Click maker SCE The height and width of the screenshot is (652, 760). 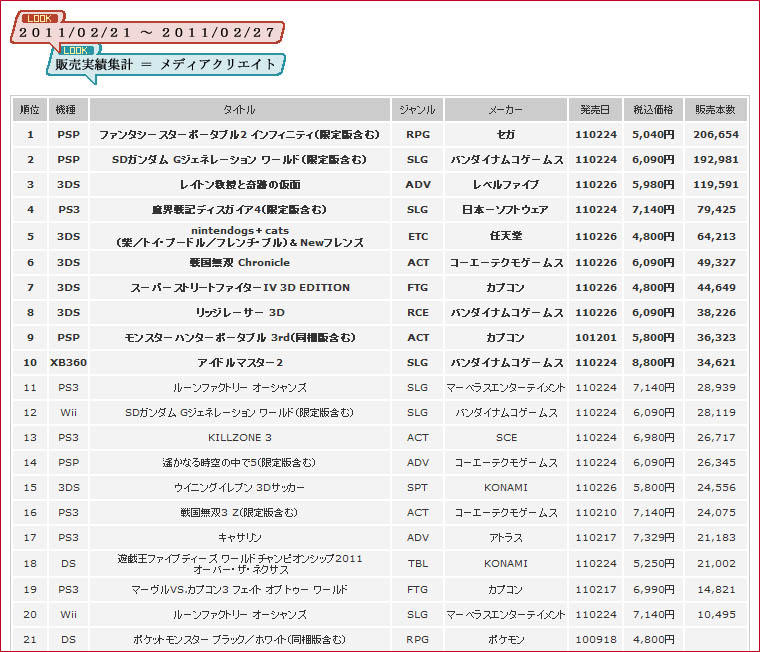pos(506,438)
